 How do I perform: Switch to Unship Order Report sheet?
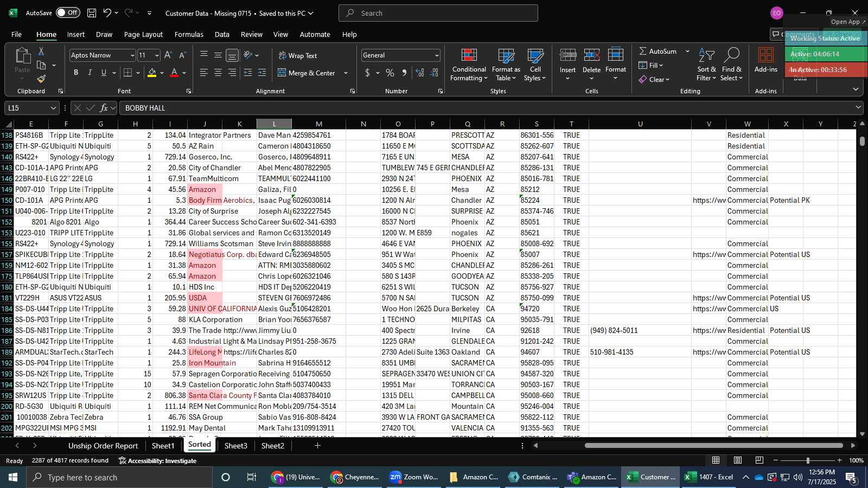click(x=103, y=446)
